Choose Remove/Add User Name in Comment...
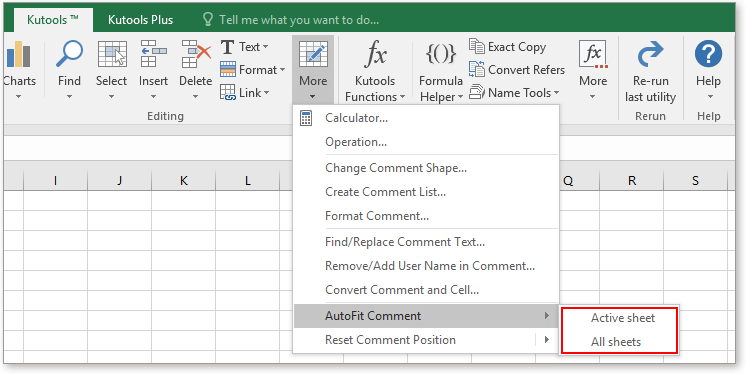Screen dimensions: 748x376 click(x=426, y=266)
